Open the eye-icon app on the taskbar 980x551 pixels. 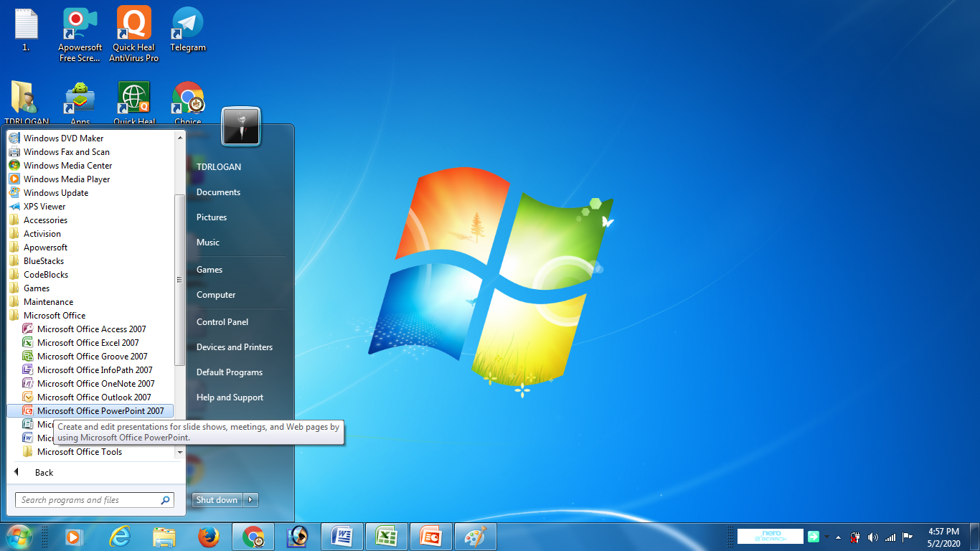[x=298, y=537]
